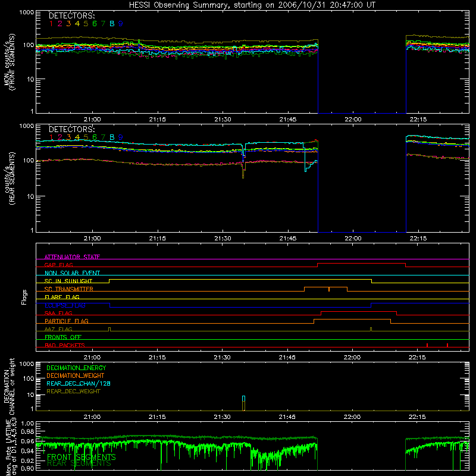Viewport: 476px width, 476px height.
Task: Click detector 2 legend number in rear segments plot
Action: [60, 137]
